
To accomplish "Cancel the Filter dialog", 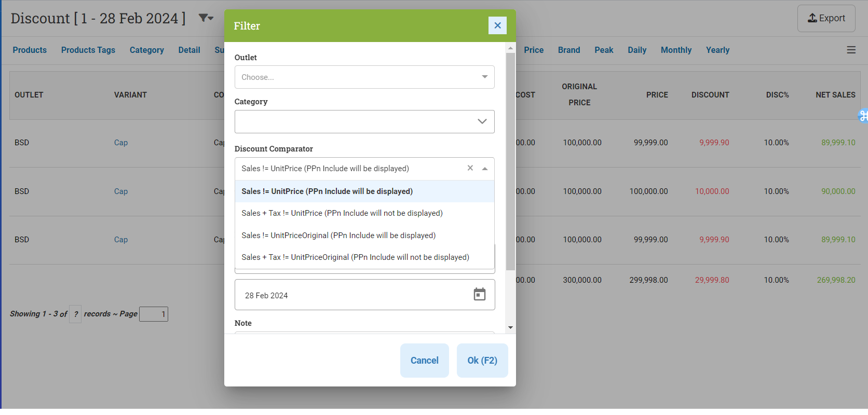I will coord(425,361).
